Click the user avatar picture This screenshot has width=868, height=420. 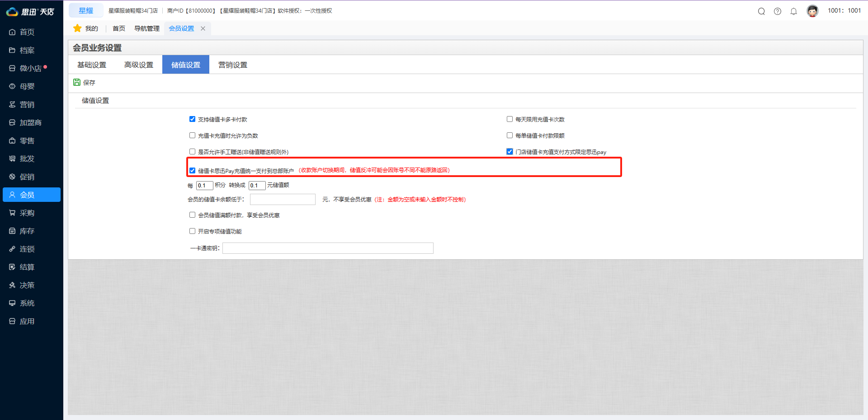point(812,11)
